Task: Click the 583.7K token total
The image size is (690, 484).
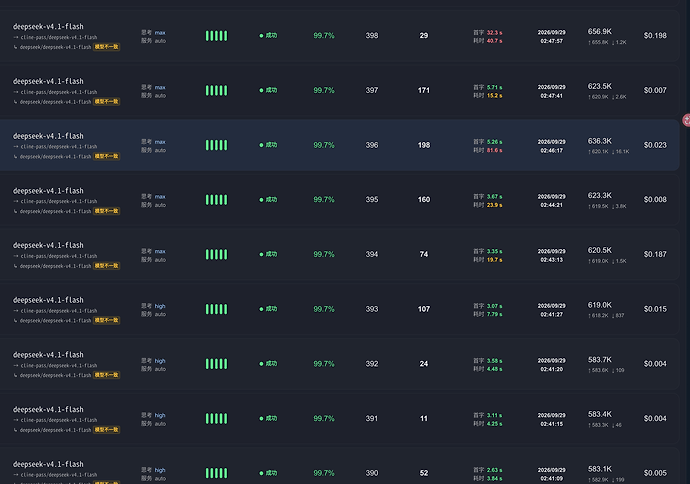Action: 600,360
